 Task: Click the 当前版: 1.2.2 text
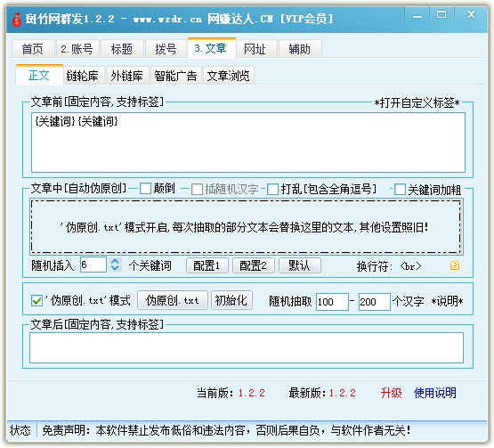click(231, 393)
